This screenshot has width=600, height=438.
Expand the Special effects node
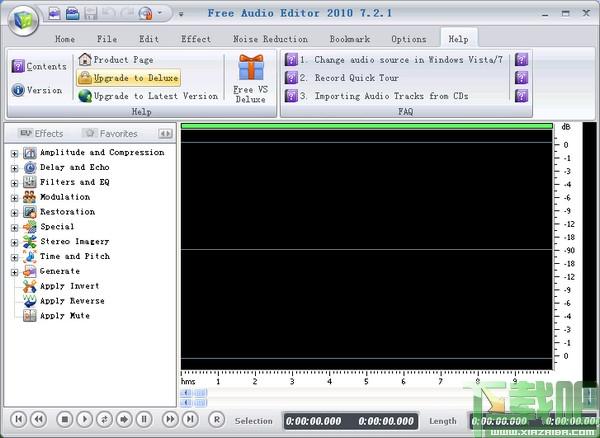pyautogui.click(x=14, y=228)
